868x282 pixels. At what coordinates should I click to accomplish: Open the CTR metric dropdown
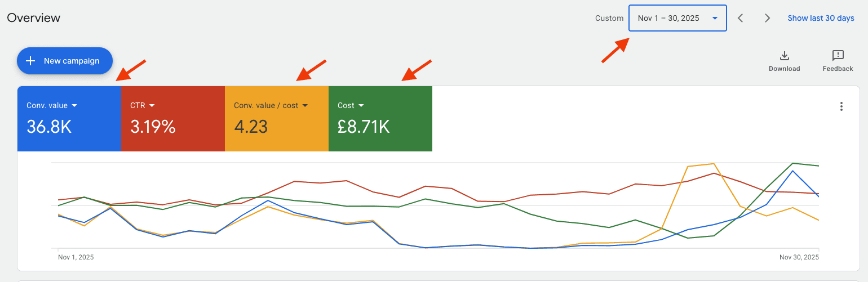point(143,105)
